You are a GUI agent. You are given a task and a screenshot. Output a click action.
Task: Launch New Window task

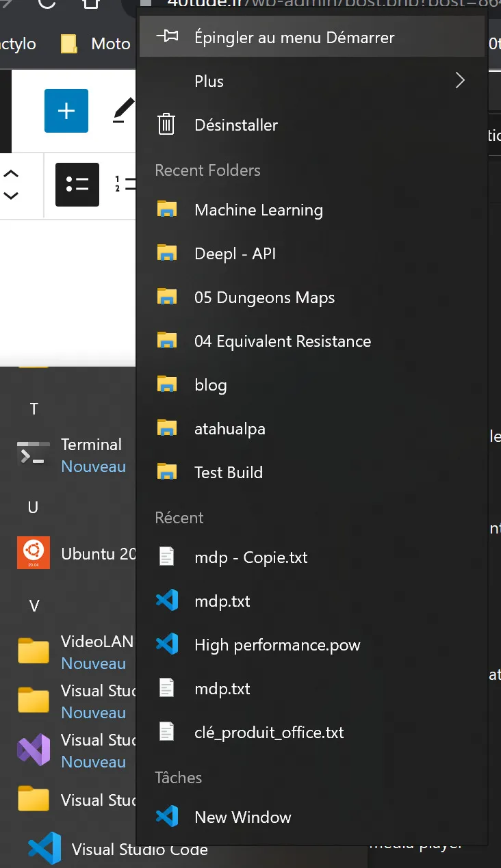312,817
